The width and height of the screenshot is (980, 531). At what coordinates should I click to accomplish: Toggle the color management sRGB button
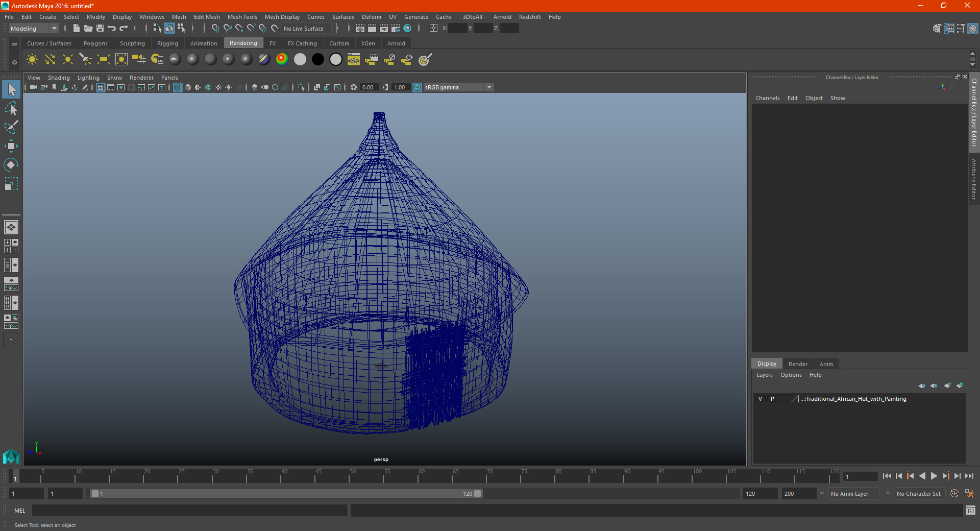(417, 87)
